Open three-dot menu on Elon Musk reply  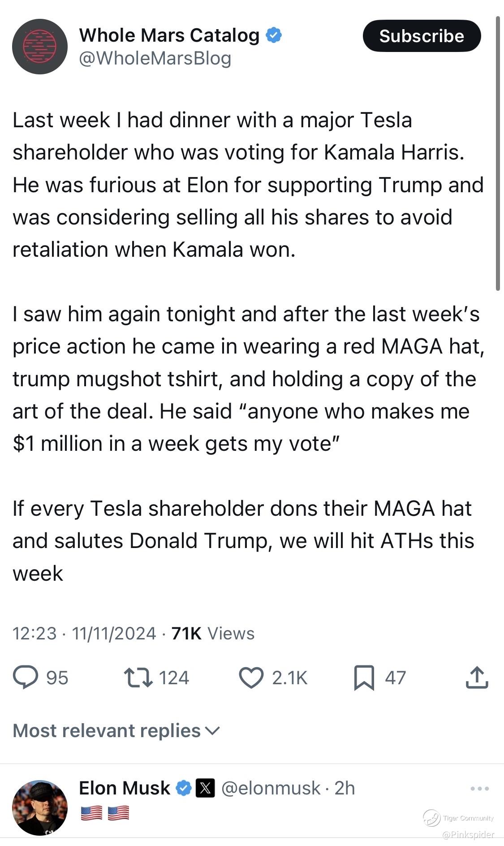pos(480,788)
